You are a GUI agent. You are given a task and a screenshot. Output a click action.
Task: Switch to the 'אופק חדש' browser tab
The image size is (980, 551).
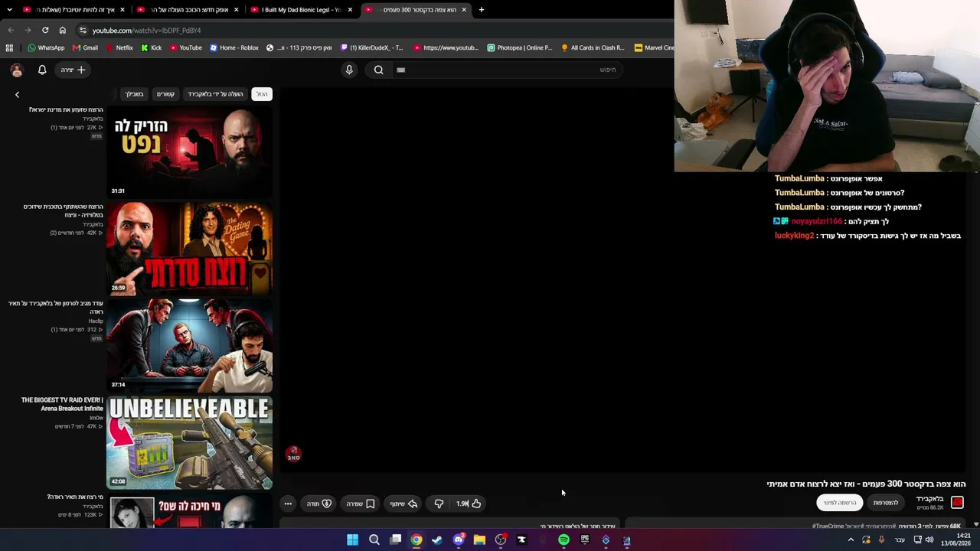pos(188,9)
